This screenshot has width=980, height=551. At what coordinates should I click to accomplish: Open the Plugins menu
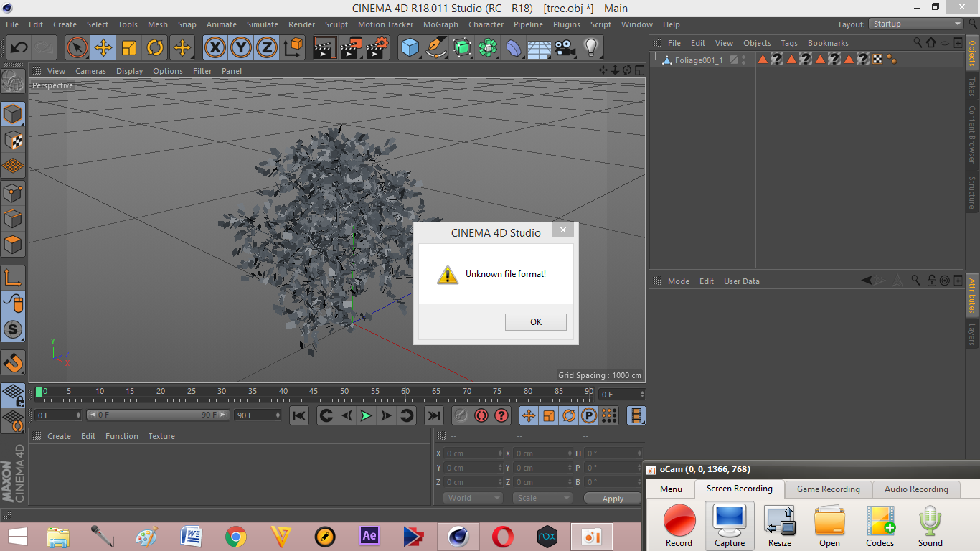point(567,24)
